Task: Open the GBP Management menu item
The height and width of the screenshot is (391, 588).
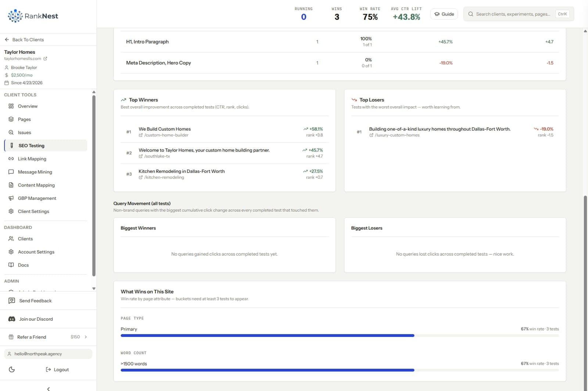Action: tap(46, 198)
